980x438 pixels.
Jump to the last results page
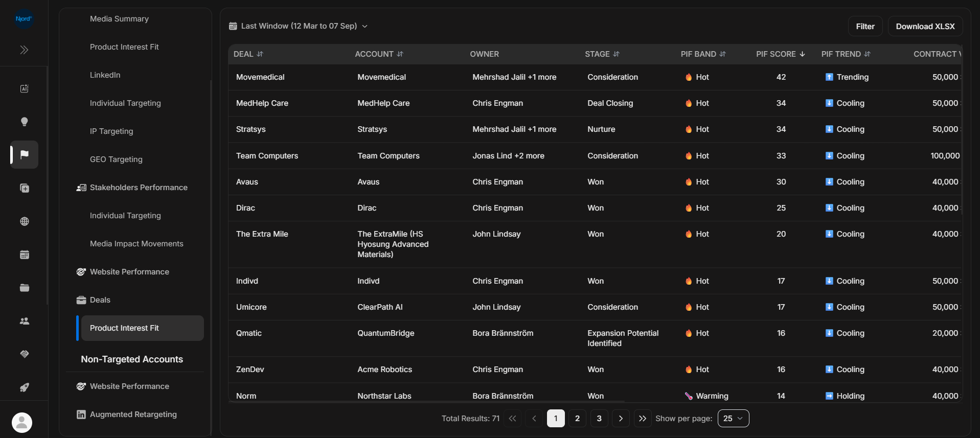point(643,419)
